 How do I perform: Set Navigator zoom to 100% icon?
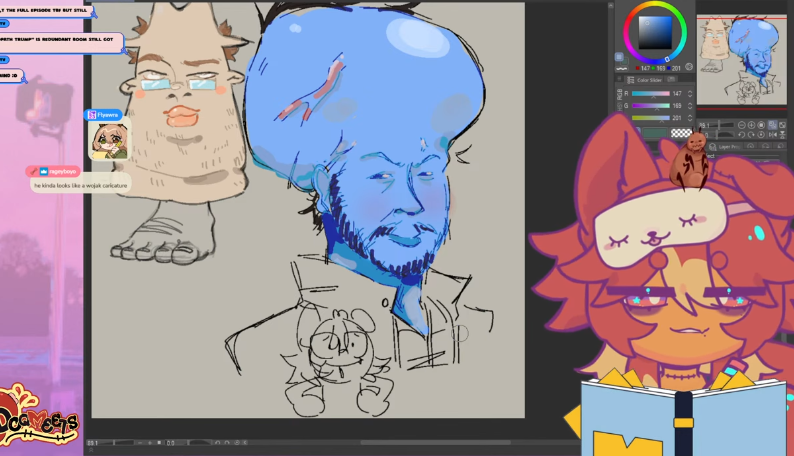761,125
